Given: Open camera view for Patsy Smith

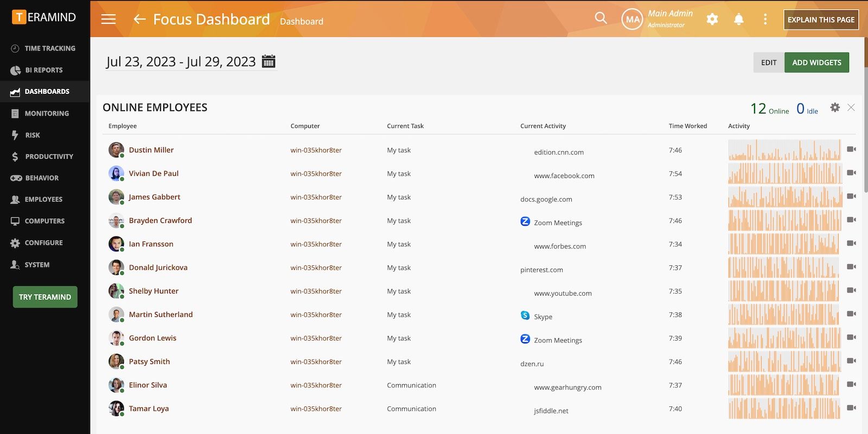Looking at the screenshot, I should coord(851,361).
